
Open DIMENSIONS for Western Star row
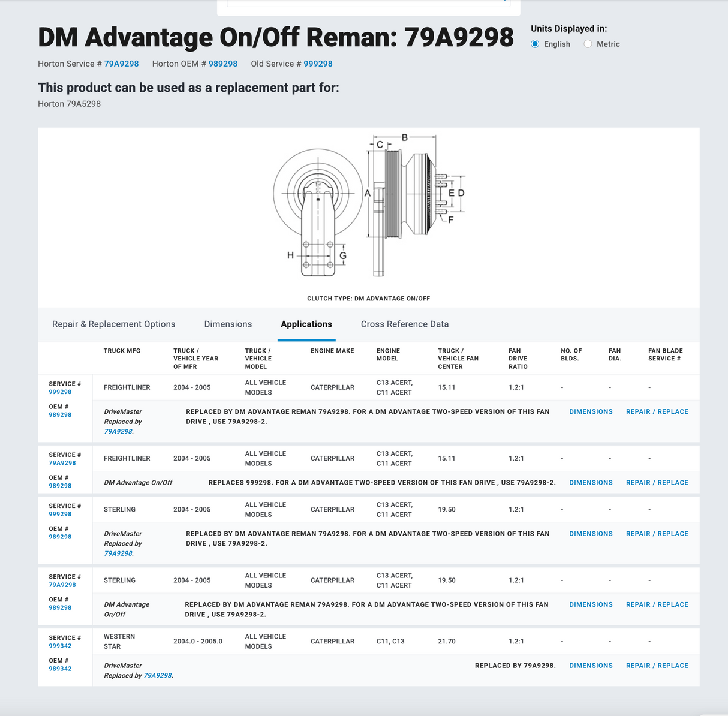pos(591,666)
